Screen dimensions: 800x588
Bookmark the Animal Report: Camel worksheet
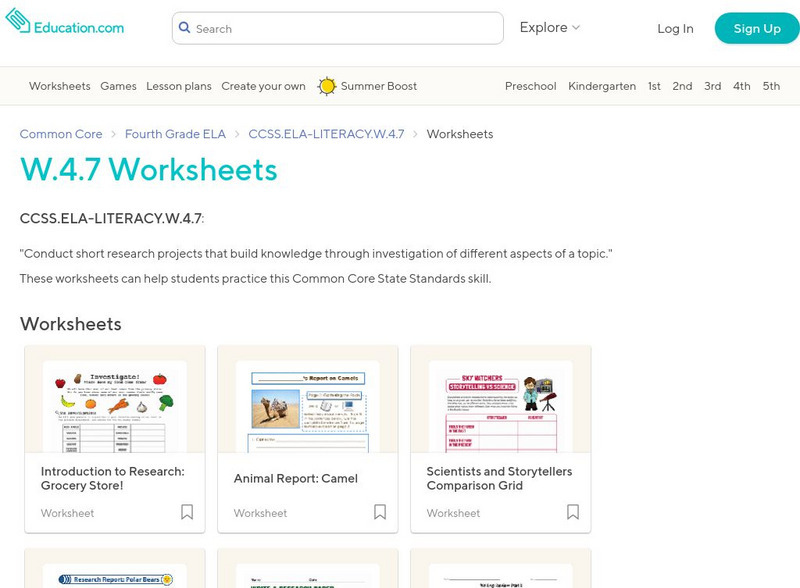380,512
